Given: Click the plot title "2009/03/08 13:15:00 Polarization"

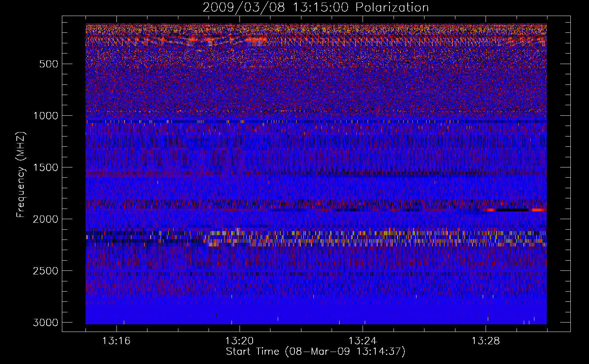Looking at the screenshot, I should tap(316, 7).
